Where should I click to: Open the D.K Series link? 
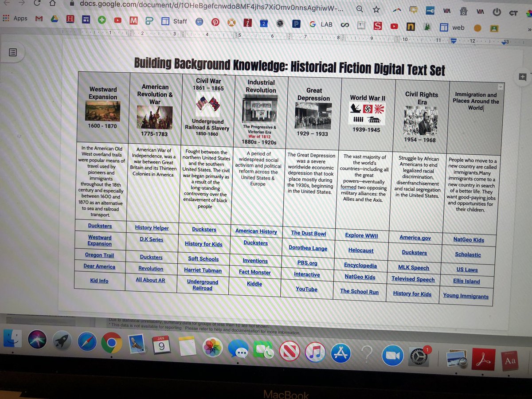tap(151, 239)
